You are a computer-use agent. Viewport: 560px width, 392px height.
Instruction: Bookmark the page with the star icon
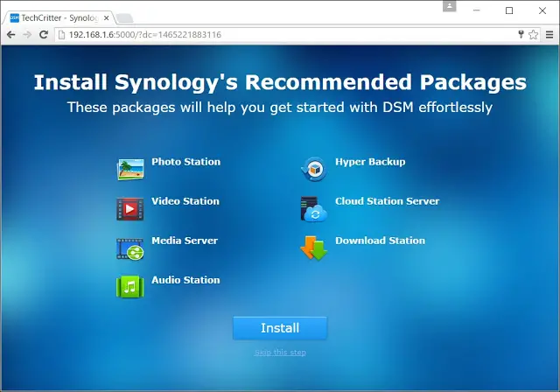pos(533,35)
